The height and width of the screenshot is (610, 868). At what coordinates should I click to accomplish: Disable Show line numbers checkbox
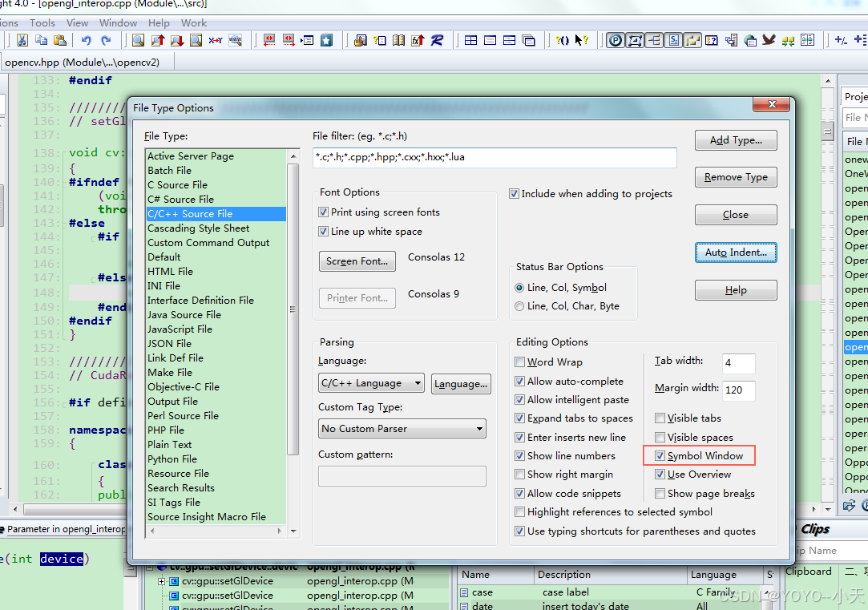(520, 455)
